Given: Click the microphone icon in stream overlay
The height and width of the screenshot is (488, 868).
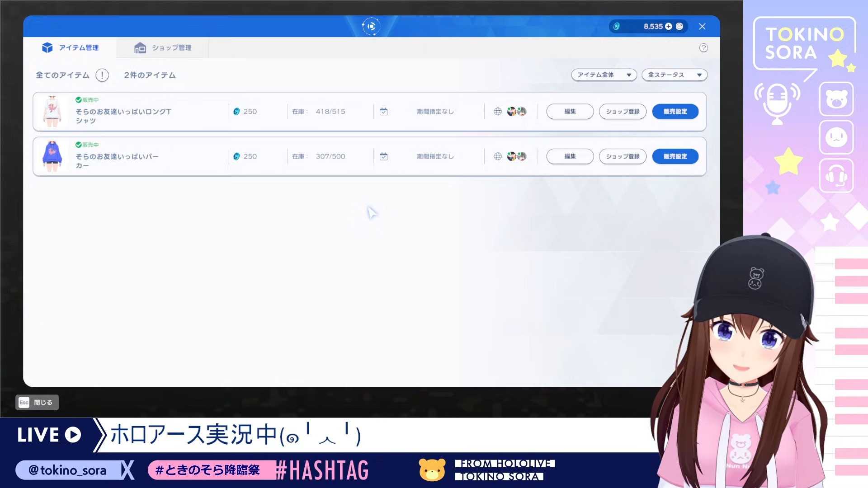Looking at the screenshot, I should click(x=777, y=103).
